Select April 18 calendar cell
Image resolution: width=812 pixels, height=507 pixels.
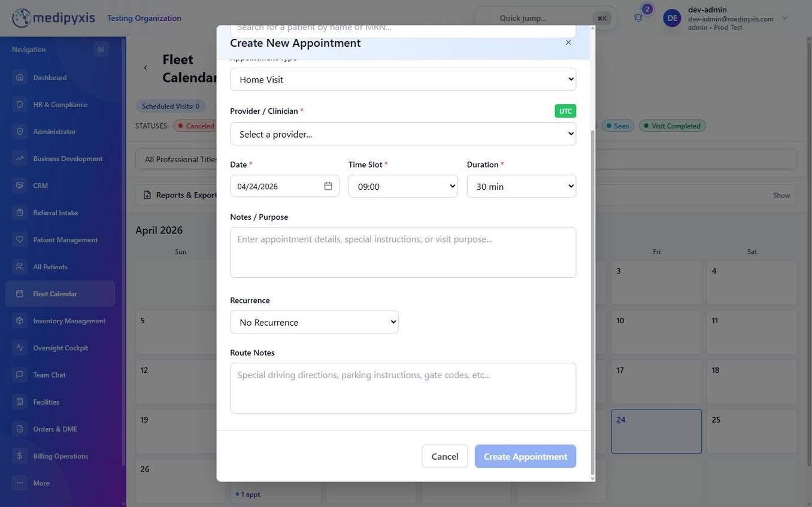[752, 382]
